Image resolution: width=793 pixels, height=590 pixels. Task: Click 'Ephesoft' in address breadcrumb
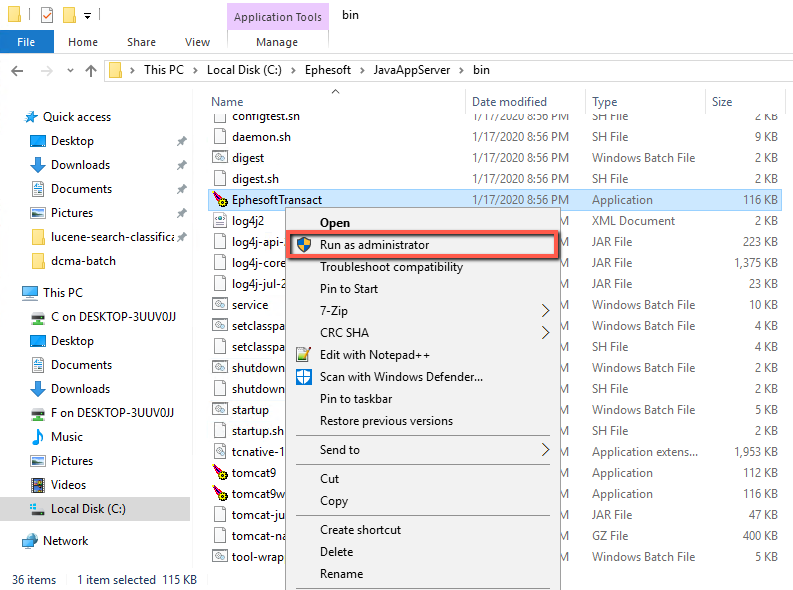328,70
